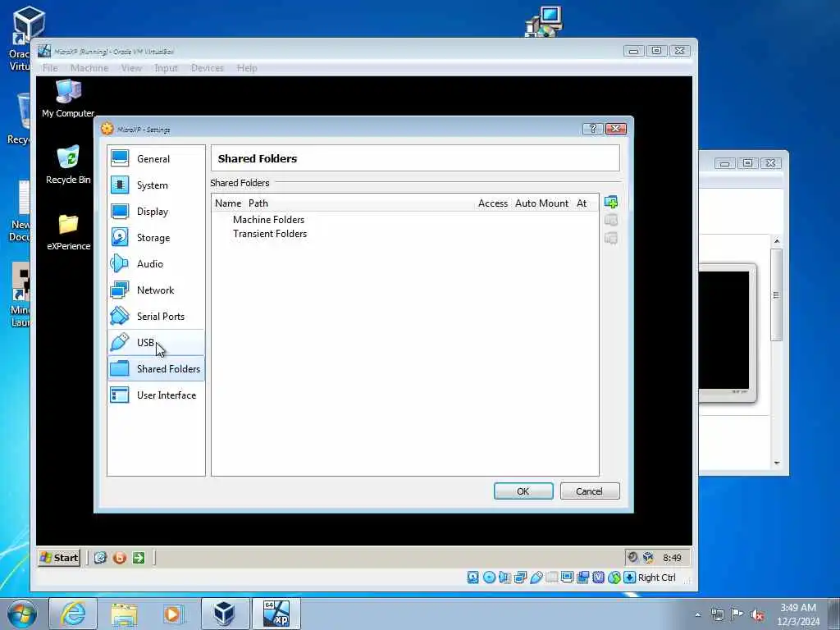The width and height of the screenshot is (840, 630).
Task: Click the audio status bar indicator
Action: point(504,577)
